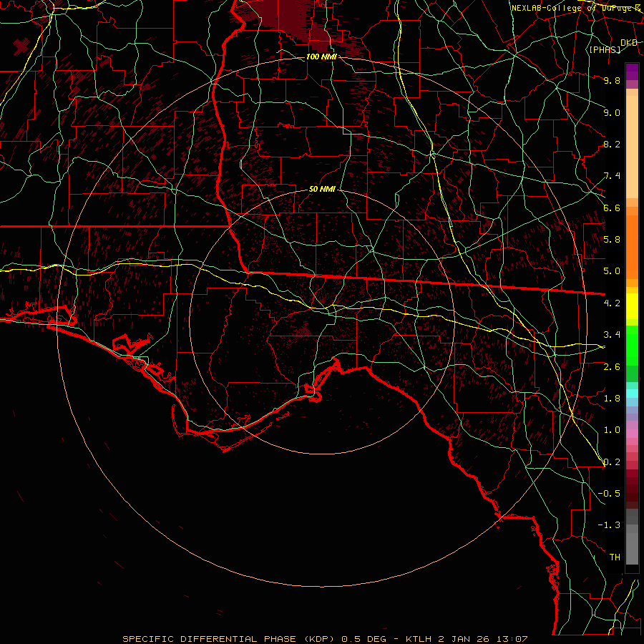Click the 50 NMI range ring label

(323, 190)
